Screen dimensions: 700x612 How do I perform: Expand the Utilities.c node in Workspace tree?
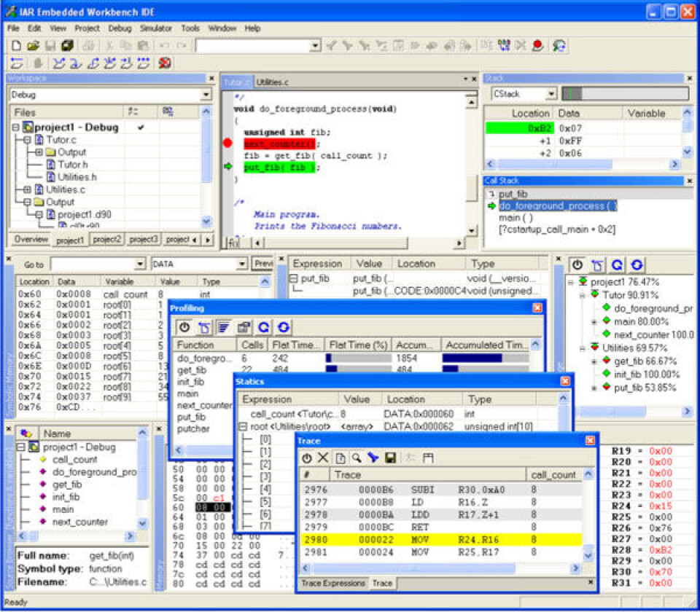coord(27,189)
